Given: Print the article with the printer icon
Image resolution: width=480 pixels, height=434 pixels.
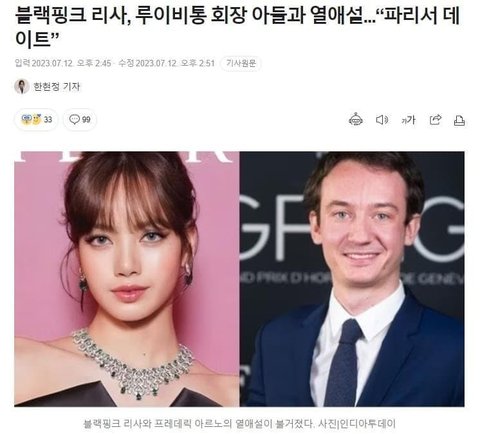Looking at the screenshot, I should click(459, 120).
